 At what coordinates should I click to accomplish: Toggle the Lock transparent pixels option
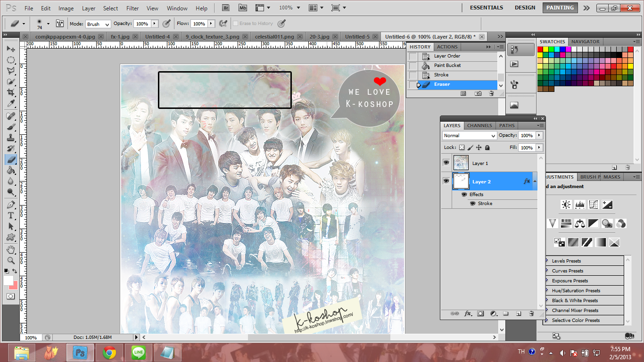click(x=462, y=148)
